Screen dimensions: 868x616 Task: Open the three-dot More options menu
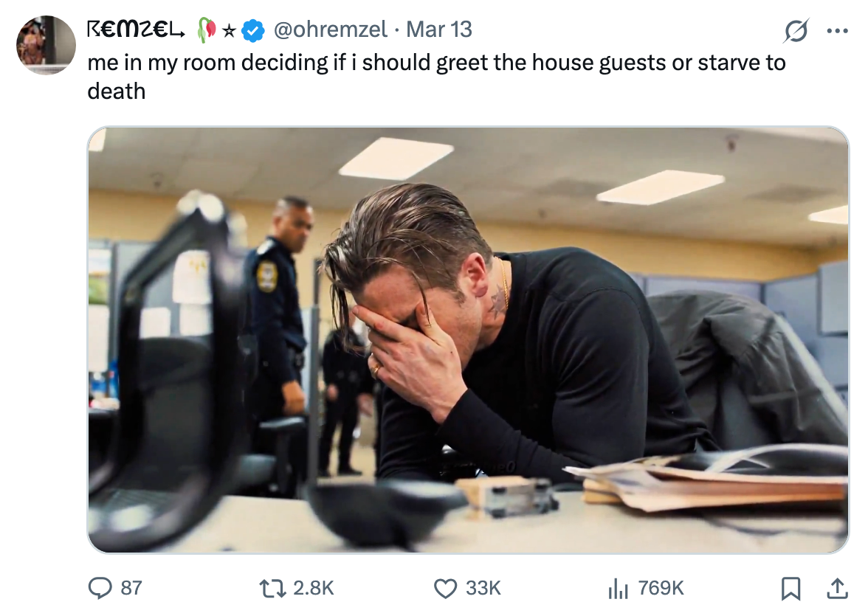[838, 32]
